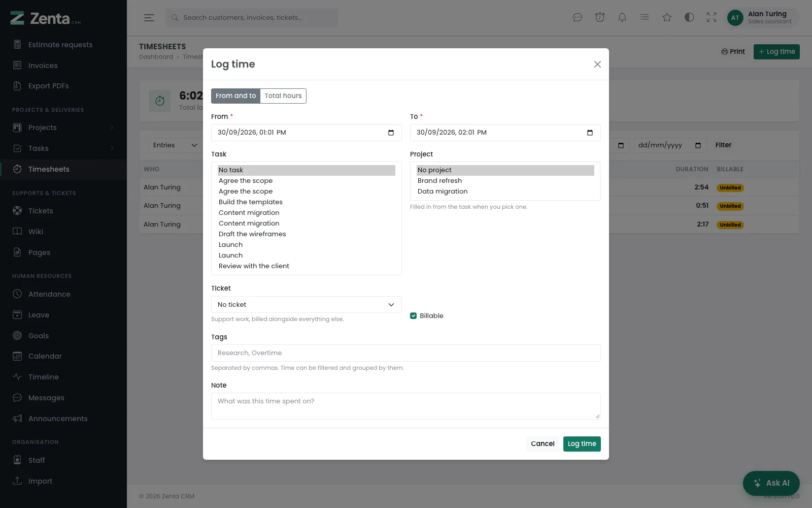The image size is (812, 508).
Task: Open the To date picker calendar
Action: (590, 133)
